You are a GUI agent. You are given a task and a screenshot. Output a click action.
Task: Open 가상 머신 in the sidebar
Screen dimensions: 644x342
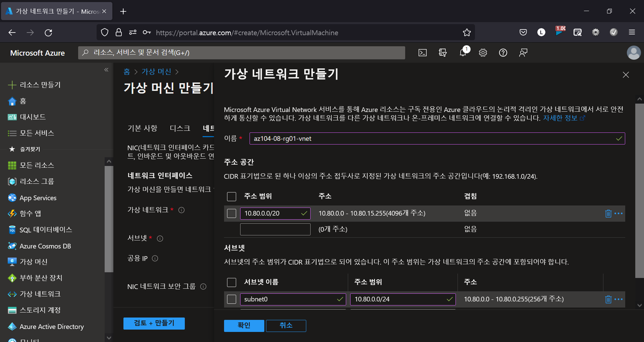tap(27, 262)
